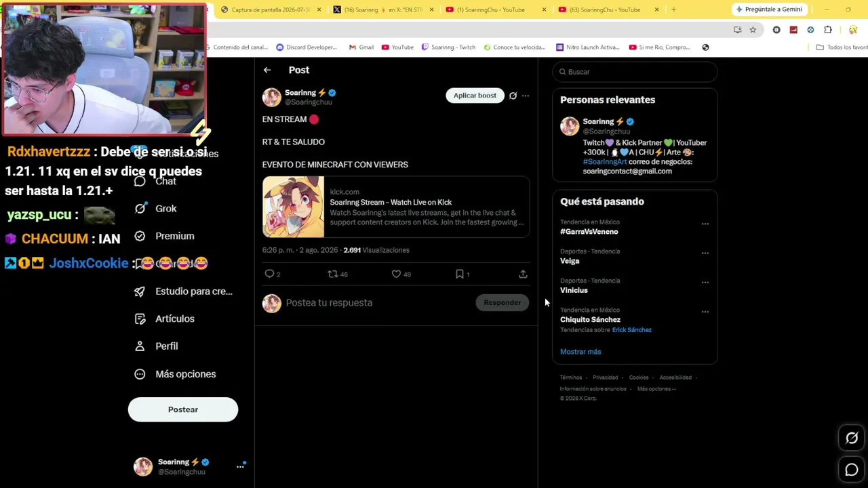868x488 pixels.
Task: Click Mostrar más under trends
Action: tap(580, 352)
